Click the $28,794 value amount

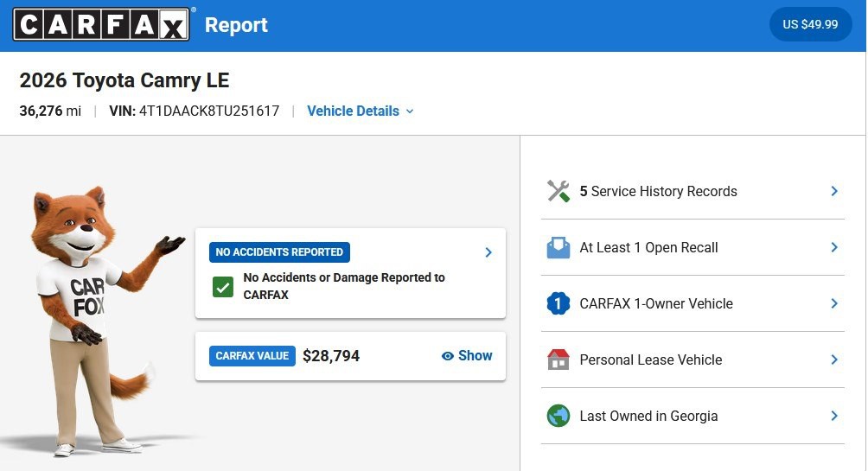coord(331,356)
